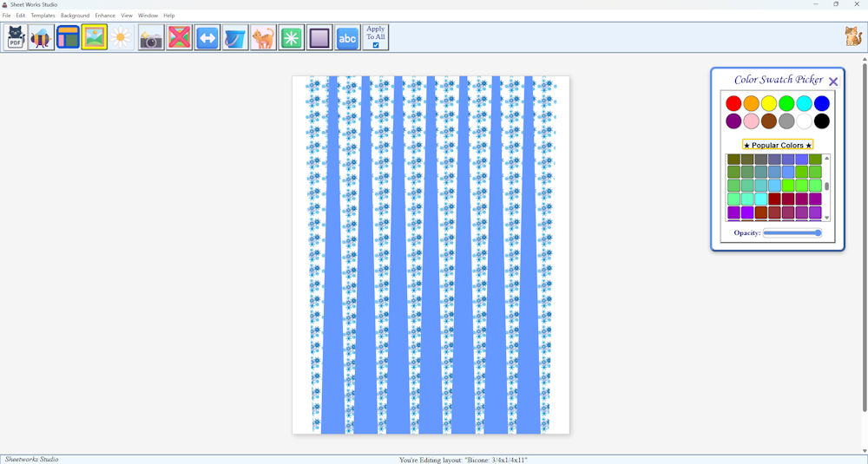Screen dimensions: 868x464
Task: Click the main window vertical scrollbar
Action: click(865, 238)
